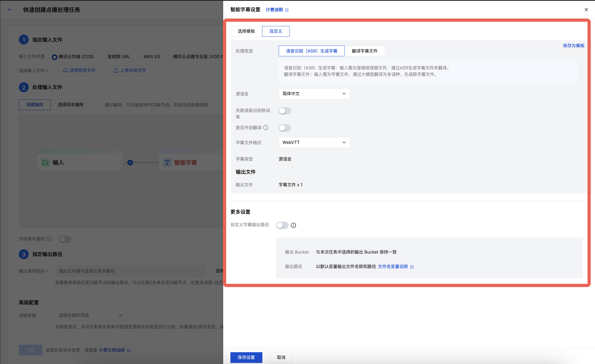Click info icon beside 自定义字幕输出路径 toggle
The height and width of the screenshot is (364, 595).
pyautogui.click(x=293, y=225)
